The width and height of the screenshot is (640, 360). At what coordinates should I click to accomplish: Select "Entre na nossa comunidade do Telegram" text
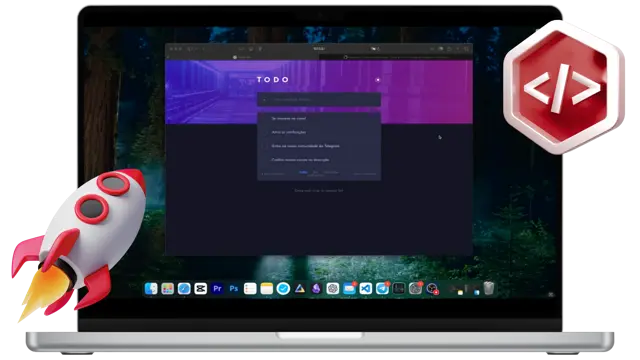(x=305, y=146)
